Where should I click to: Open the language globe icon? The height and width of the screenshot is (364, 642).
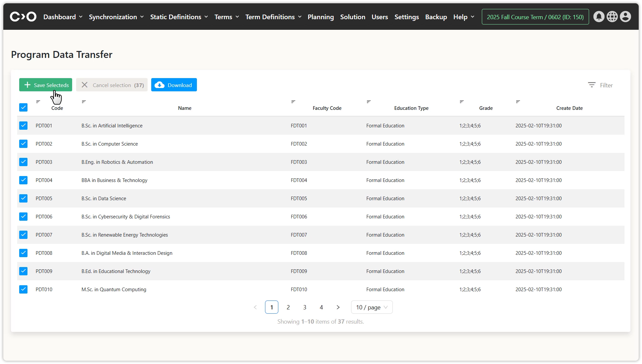612,17
